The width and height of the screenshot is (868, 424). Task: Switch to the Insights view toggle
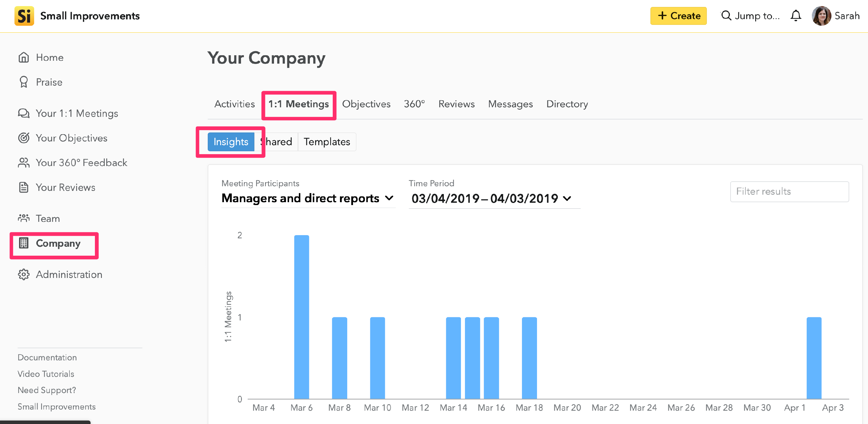[231, 142]
